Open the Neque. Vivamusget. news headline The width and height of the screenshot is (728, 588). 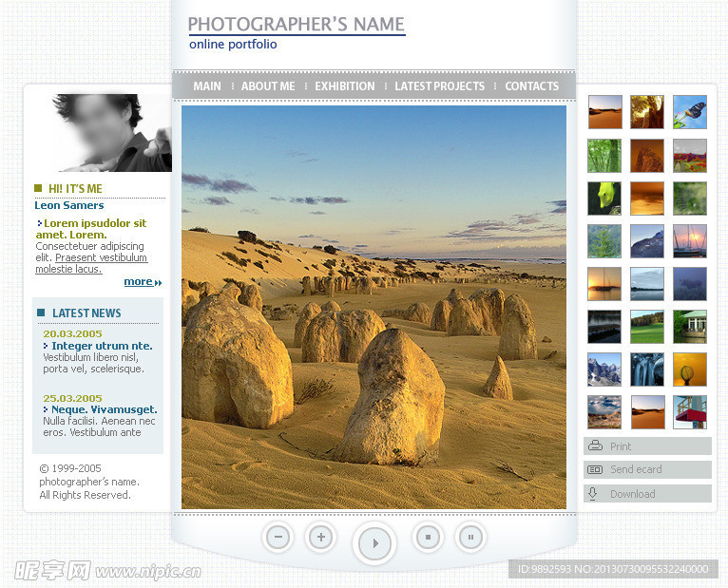pyautogui.click(x=101, y=409)
